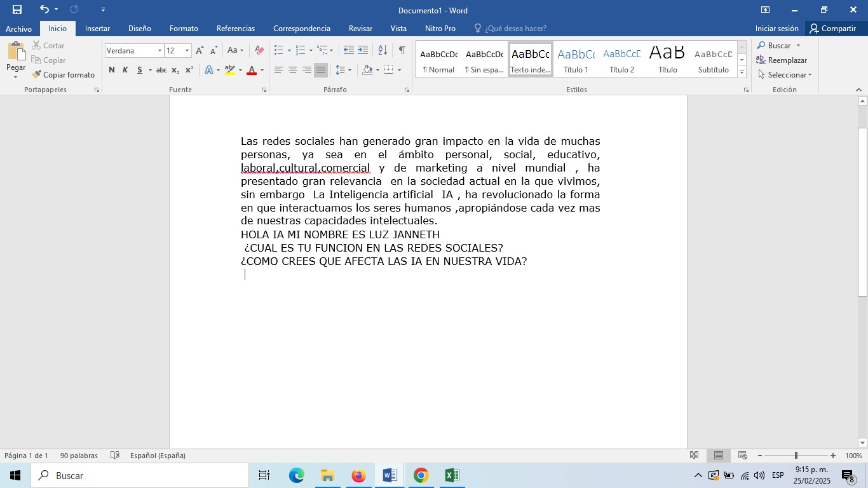868x488 pixels.
Task: Open the Archivo menu
Action: [x=18, y=29]
